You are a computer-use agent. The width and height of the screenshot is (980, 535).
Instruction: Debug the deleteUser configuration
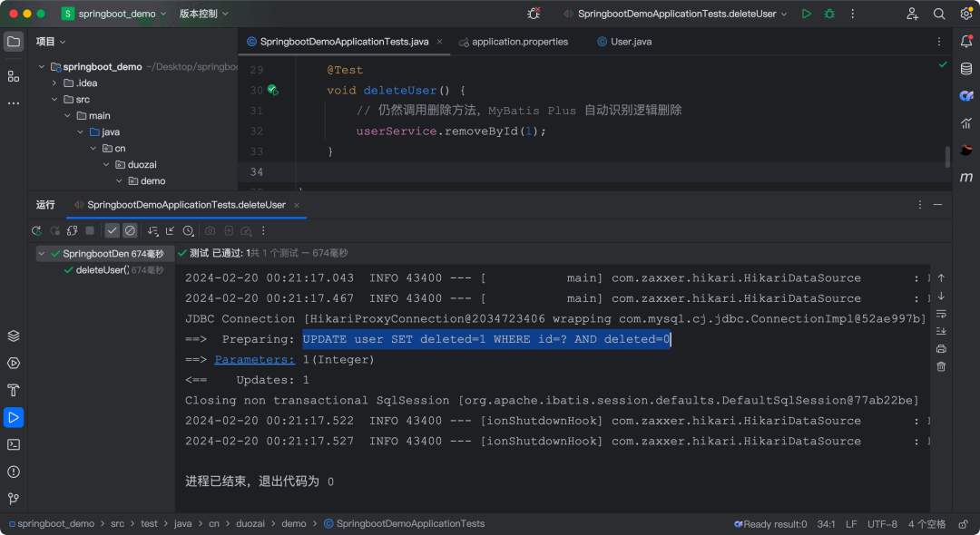pyautogui.click(x=829, y=14)
